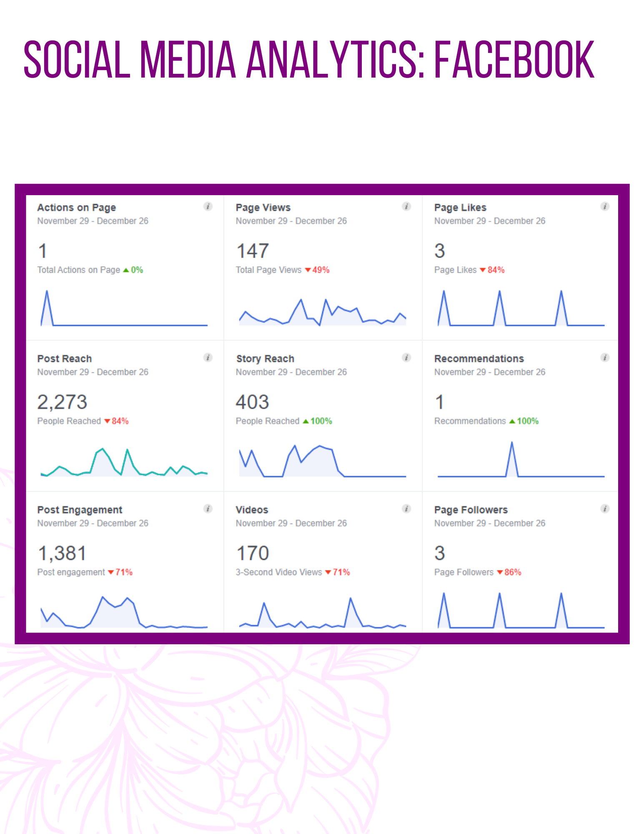Click the info icon on Post Engagement card

point(208,508)
